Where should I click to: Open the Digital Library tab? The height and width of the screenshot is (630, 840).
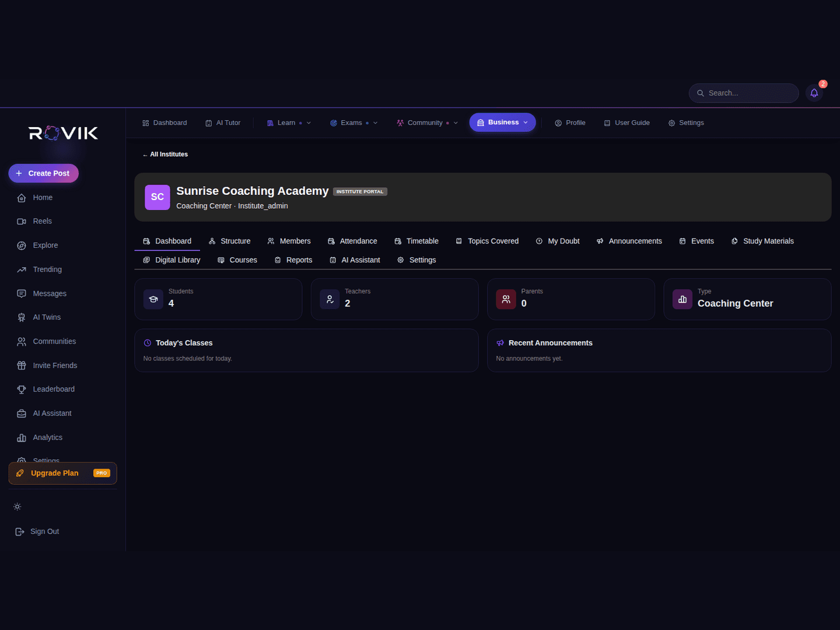pyautogui.click(x=171, y=260)
